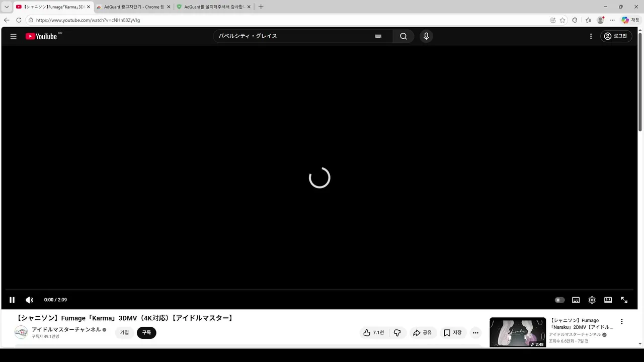This screenshot has width=644, height=362.
Task: Click the 0:00 / 2:09 time display
Action: [x=55, y=300]
